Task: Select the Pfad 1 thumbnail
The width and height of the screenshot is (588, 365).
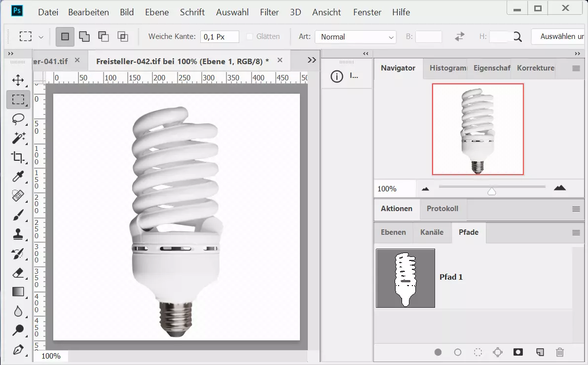Action: 405,278
